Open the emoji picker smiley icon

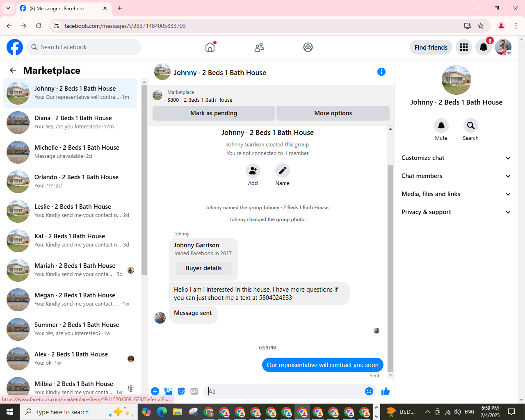[x=369, y=391]
